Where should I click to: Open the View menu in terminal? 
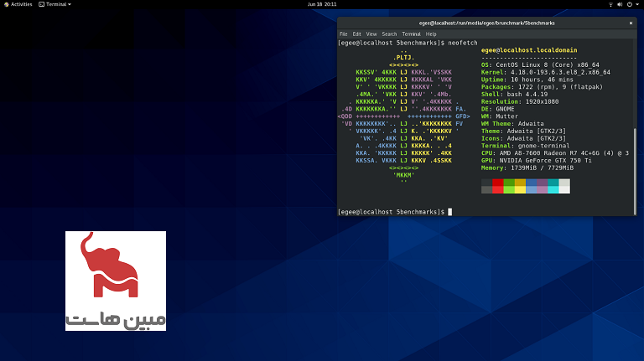tap(371, 34)
